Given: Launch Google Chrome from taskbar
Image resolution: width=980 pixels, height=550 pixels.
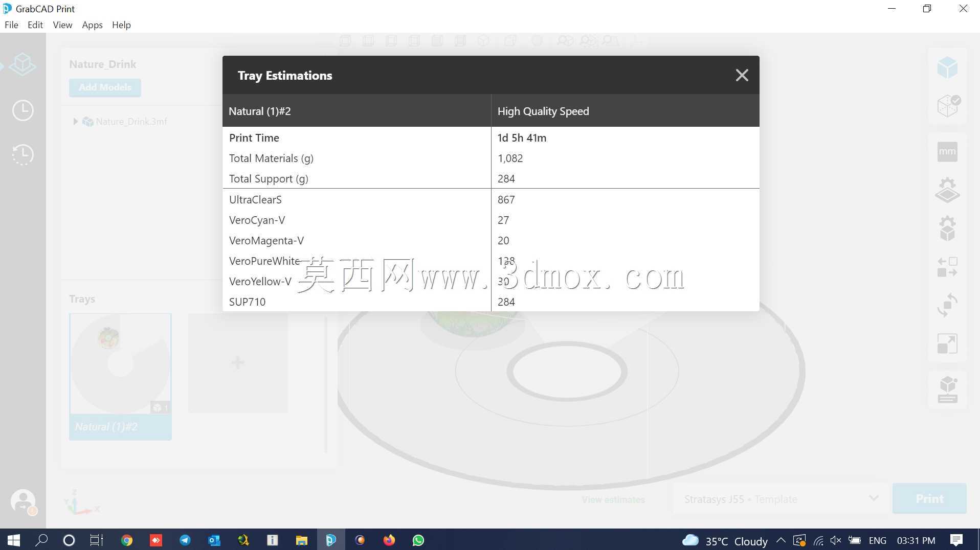Looking at the screenshot, I should [127, 540].
